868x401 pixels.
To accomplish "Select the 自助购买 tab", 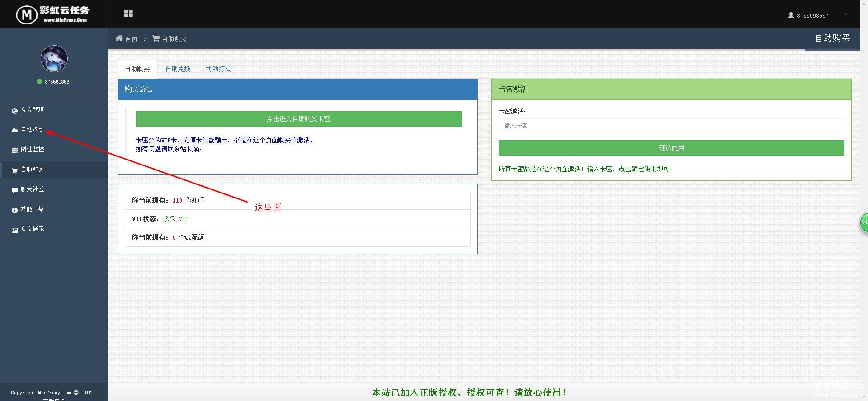I will (x=137, y=69).
